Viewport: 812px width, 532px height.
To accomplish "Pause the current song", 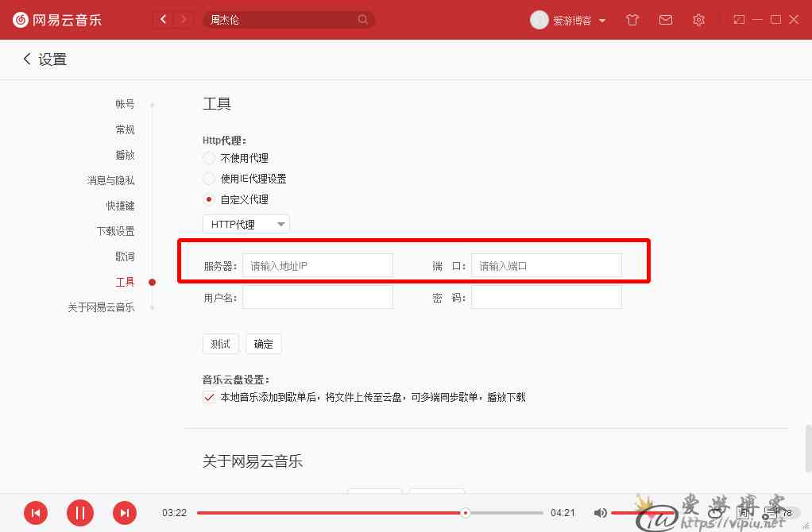I will coord(80,513).
